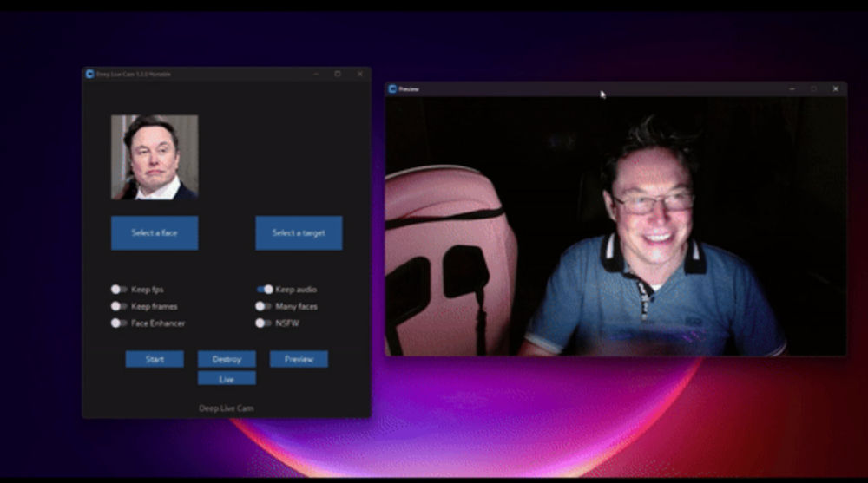
Task: Close the Preview window
Action: pos(836,89)
